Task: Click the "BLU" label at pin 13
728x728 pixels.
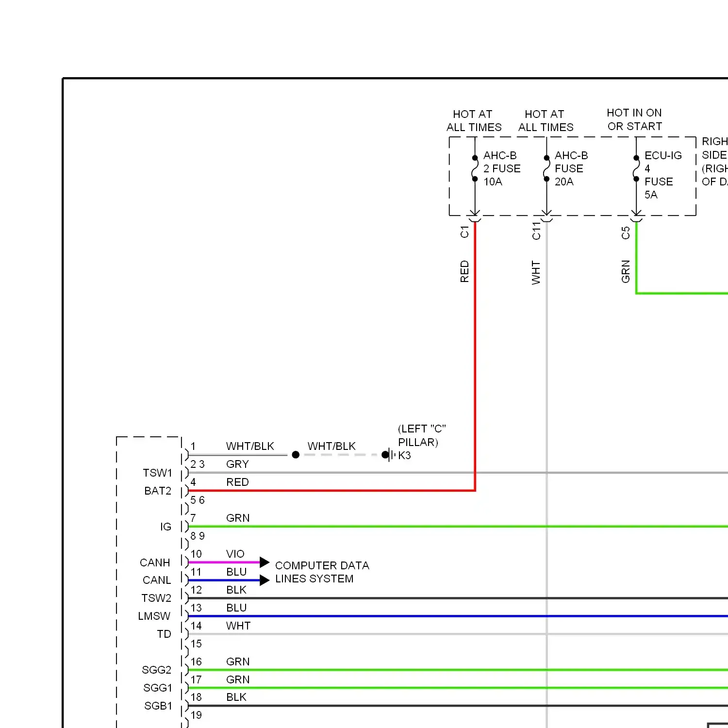Action: tap(236, 608)
